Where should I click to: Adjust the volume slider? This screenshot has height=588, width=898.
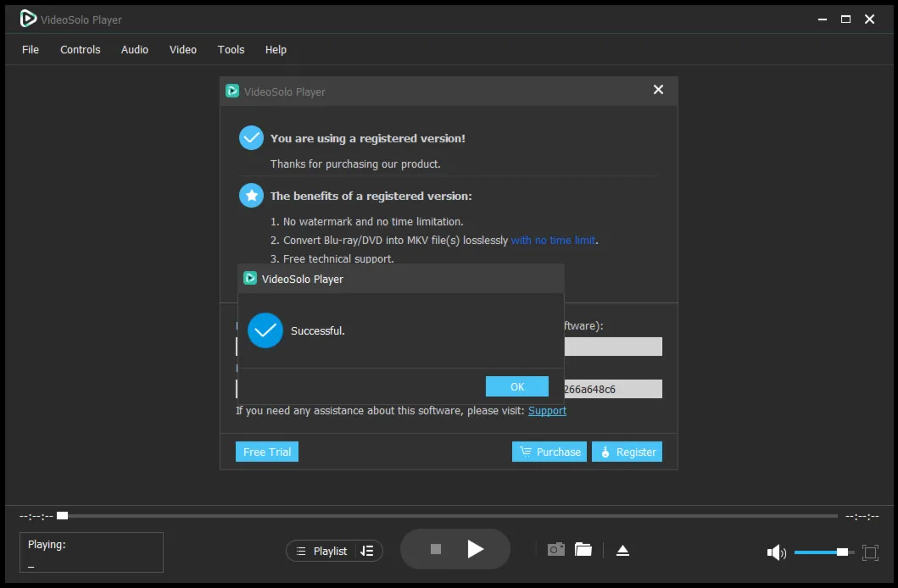point(824,552)
